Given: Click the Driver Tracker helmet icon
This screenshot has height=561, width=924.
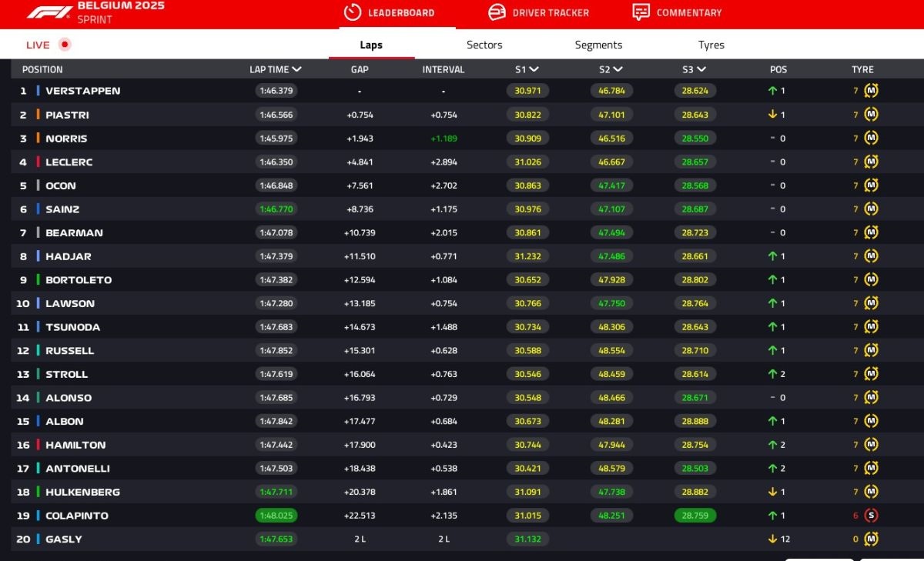Looking at the screenshot, I should click(497, 12).
